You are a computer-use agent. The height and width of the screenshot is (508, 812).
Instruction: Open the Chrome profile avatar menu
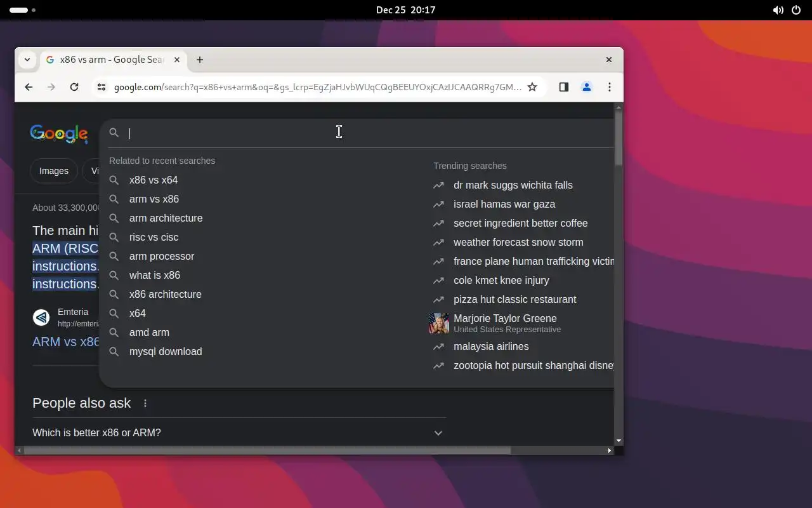coord(587,87)
